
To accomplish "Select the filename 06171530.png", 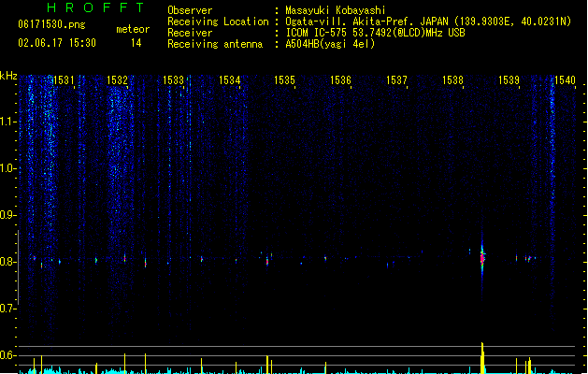I will 51,24.
